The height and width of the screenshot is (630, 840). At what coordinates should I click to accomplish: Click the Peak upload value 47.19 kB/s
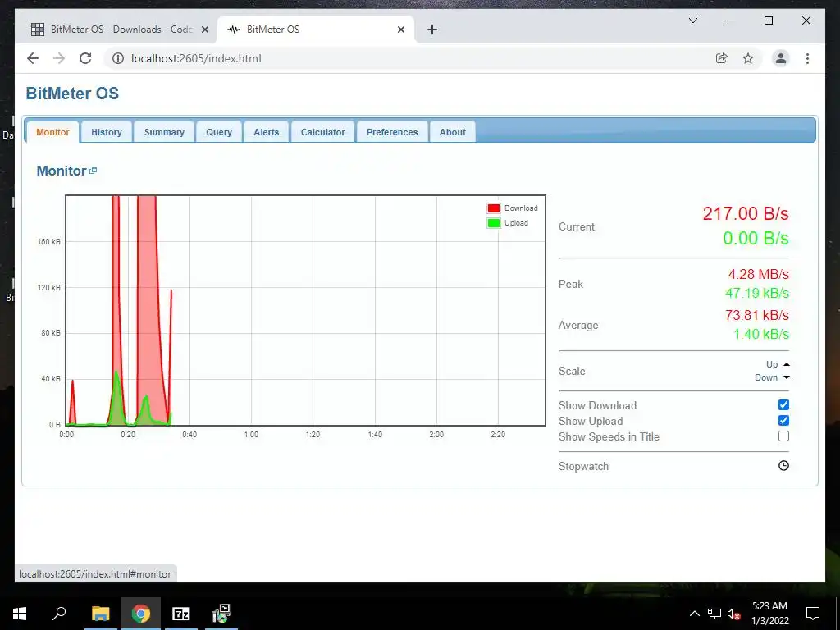[756, 293]
